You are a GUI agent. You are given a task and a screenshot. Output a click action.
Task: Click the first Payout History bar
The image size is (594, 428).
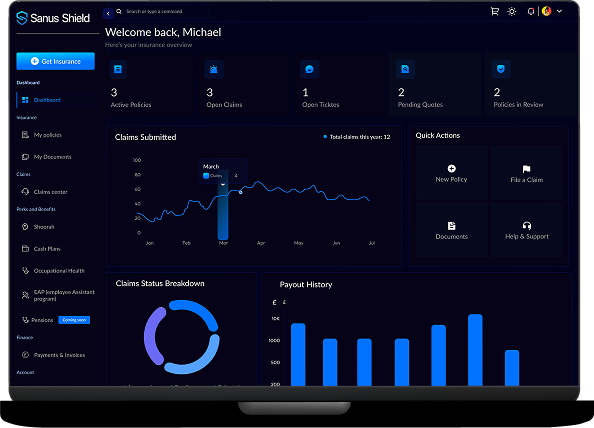tap(298, 355)
